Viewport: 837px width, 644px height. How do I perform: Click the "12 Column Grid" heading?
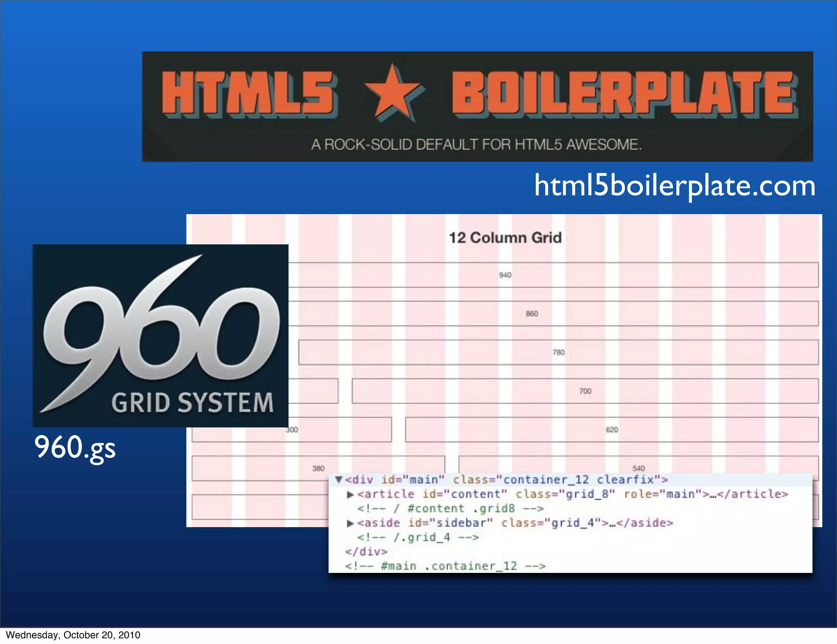pyautogui.click(x=506, y=237)
